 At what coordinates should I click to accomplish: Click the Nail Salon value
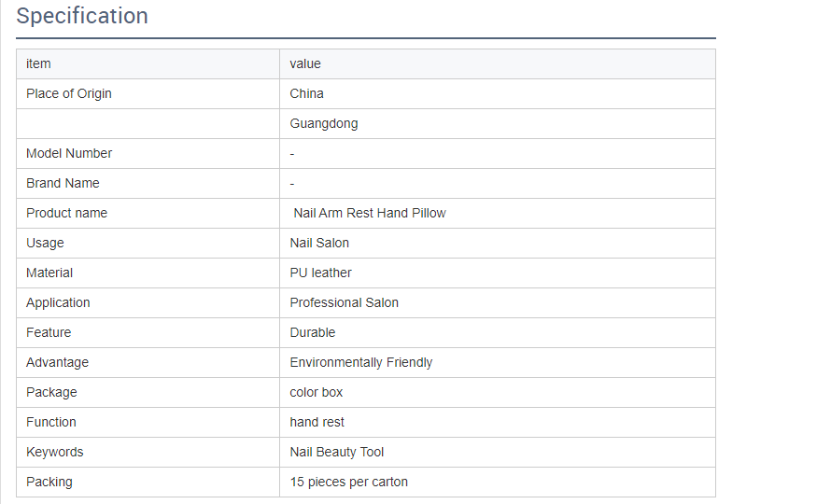319,244
